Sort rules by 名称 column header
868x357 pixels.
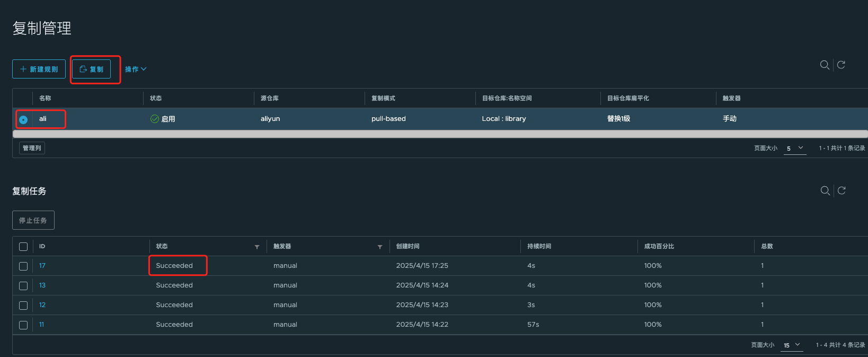[x=45, y=98]
